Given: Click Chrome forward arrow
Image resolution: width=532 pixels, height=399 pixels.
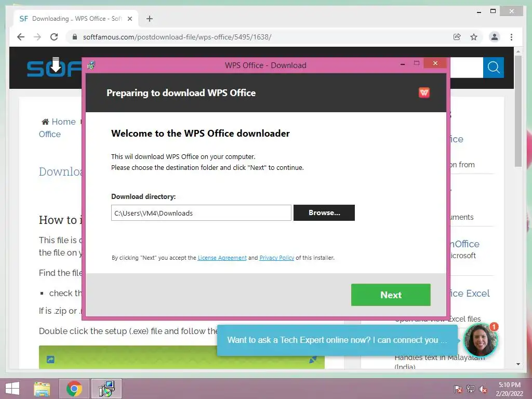Looking at the screenshot, I should pos(37,37).
